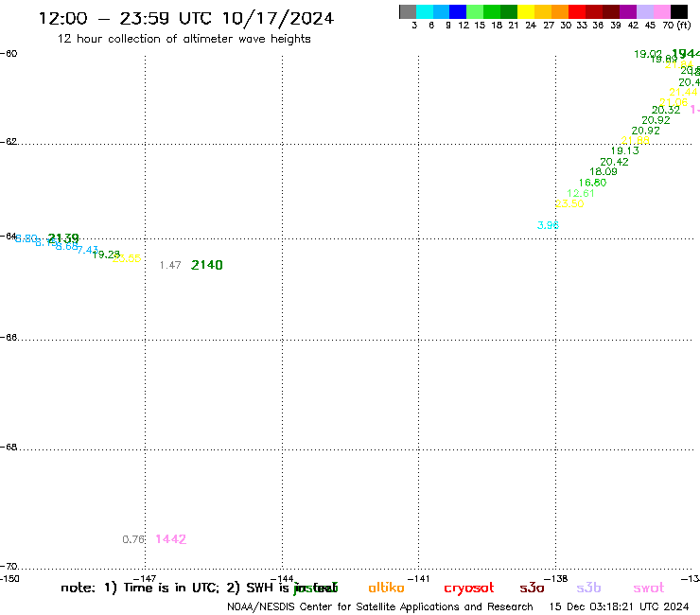The height and width of the screenshot is (615, 700).
Task: Click the longitude axis label -147
Action: (x=145, y=579)
